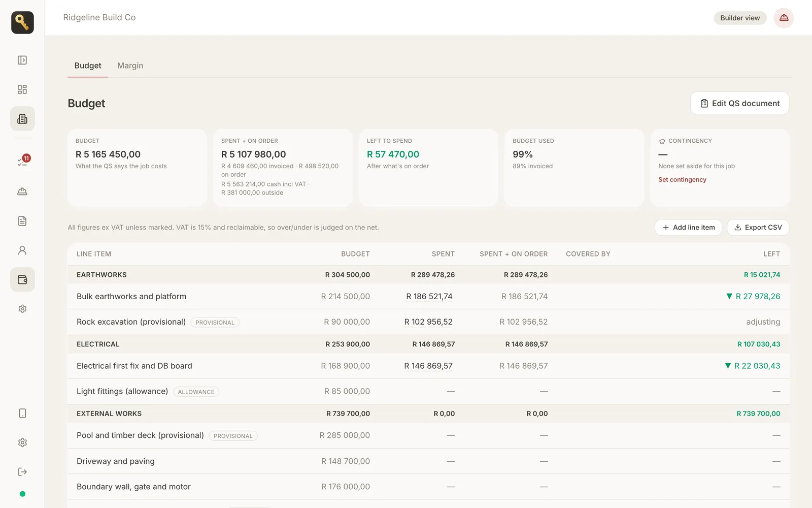812x508 pixels.
Task: Open the lower gear settings icon
Action: pos(22,443)
